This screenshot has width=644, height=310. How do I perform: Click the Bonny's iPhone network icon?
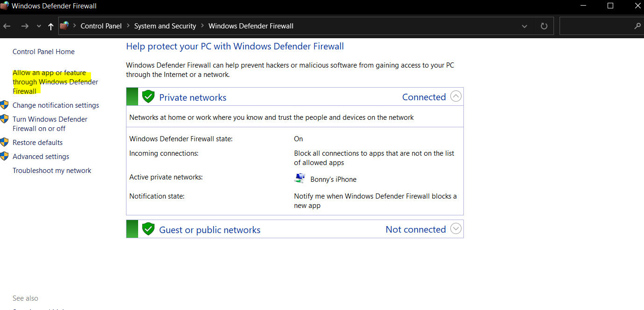pyautogui.click(x=300, y=179)
